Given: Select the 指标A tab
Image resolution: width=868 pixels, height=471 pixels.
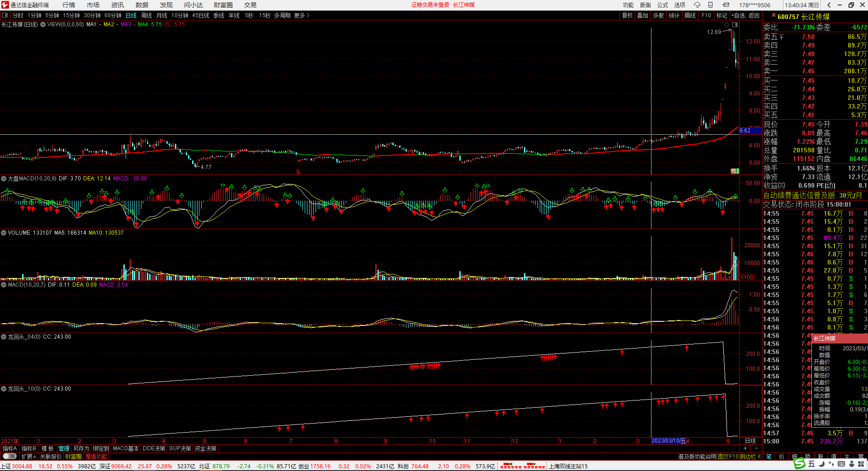Looking at the screenshot, I should click(x=10, y=448).
